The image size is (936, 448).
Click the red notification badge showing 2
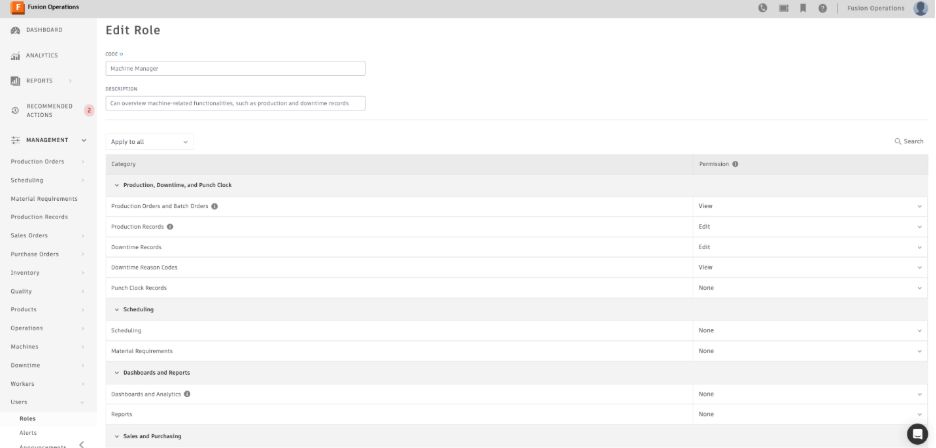pyautogui.click(x=89, y=111)
